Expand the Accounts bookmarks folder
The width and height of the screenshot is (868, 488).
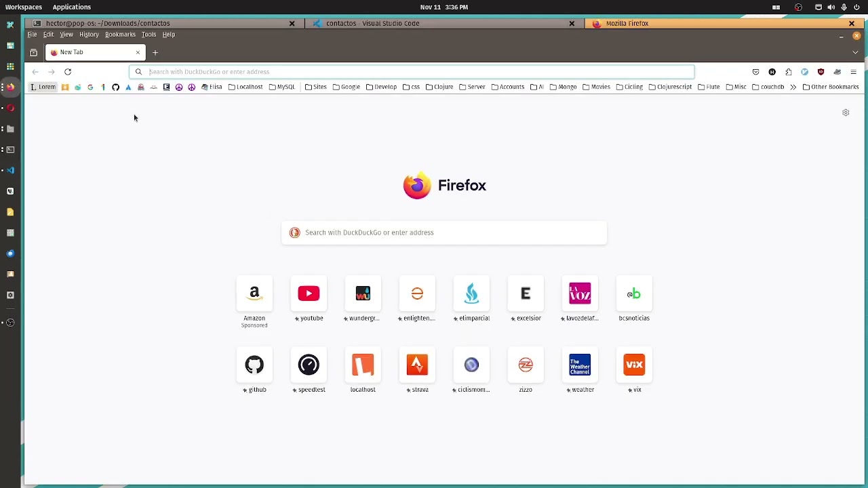(508, 87)
